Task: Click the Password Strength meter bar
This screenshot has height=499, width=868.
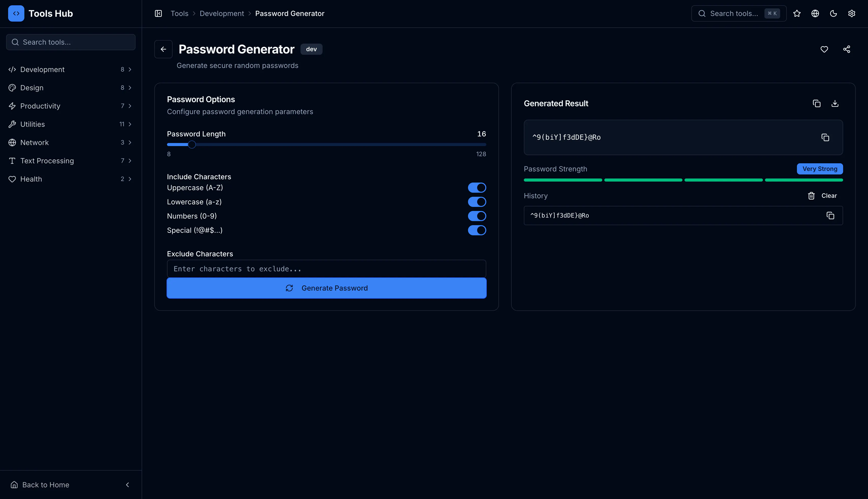Action: (683, 180)
